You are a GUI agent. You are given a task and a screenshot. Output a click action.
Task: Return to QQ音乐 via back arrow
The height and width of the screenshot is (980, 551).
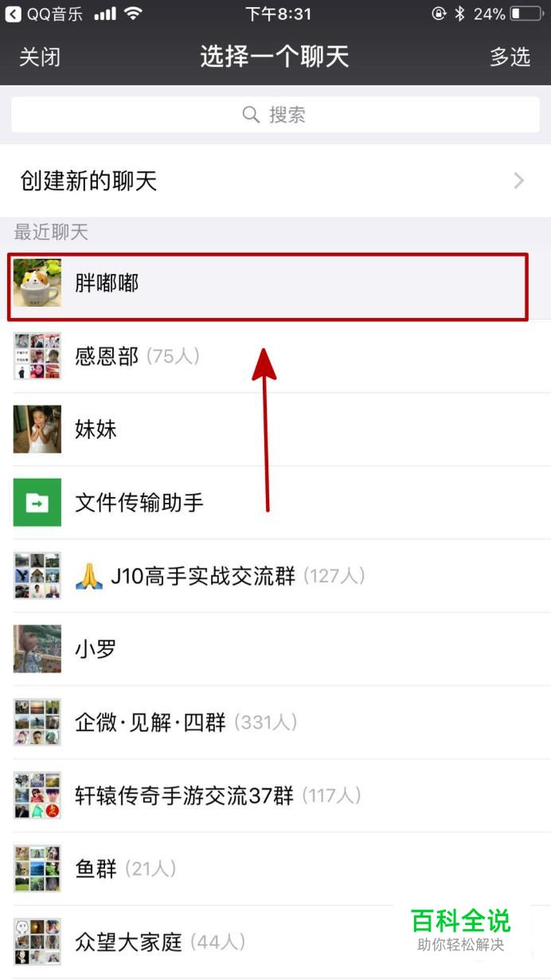click(13, 14)
